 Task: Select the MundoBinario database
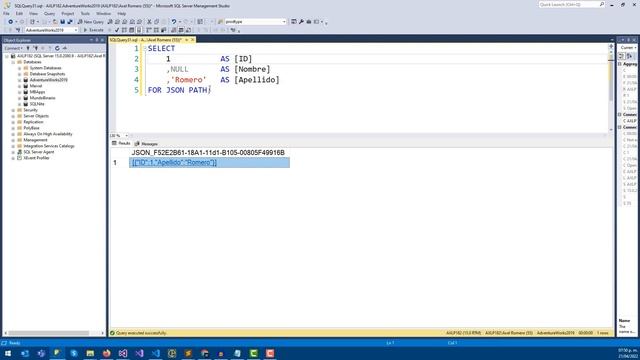(x=42, y=98)
